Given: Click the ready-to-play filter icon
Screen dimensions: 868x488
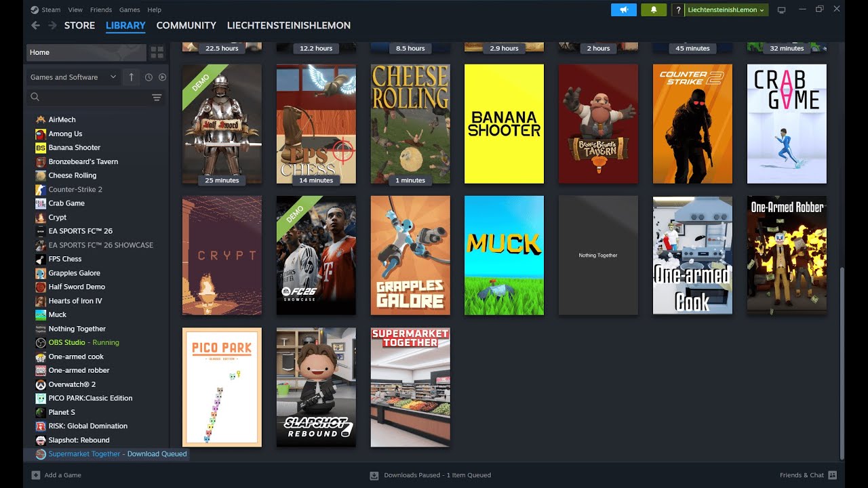Looking at the screenshot, I should pos(162,77).
